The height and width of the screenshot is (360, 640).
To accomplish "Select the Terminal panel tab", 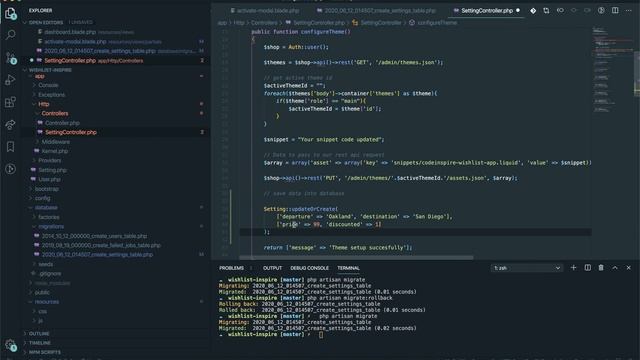I will [348, 268].
